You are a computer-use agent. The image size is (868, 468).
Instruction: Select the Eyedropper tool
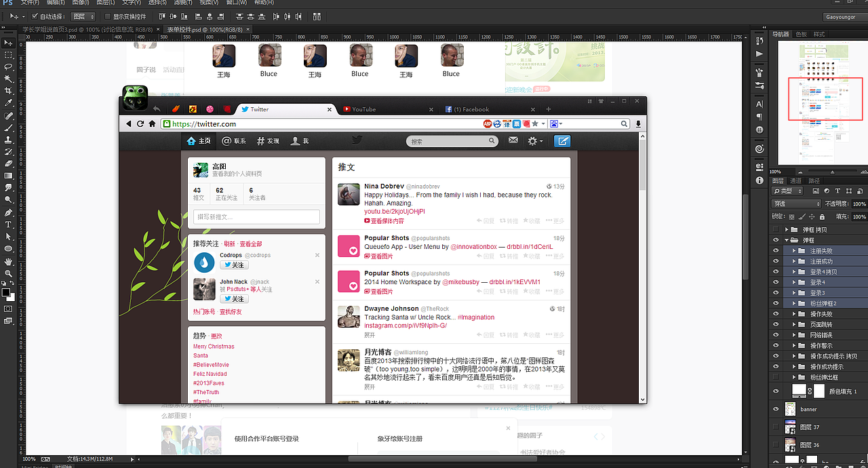(x=8, y=103)
